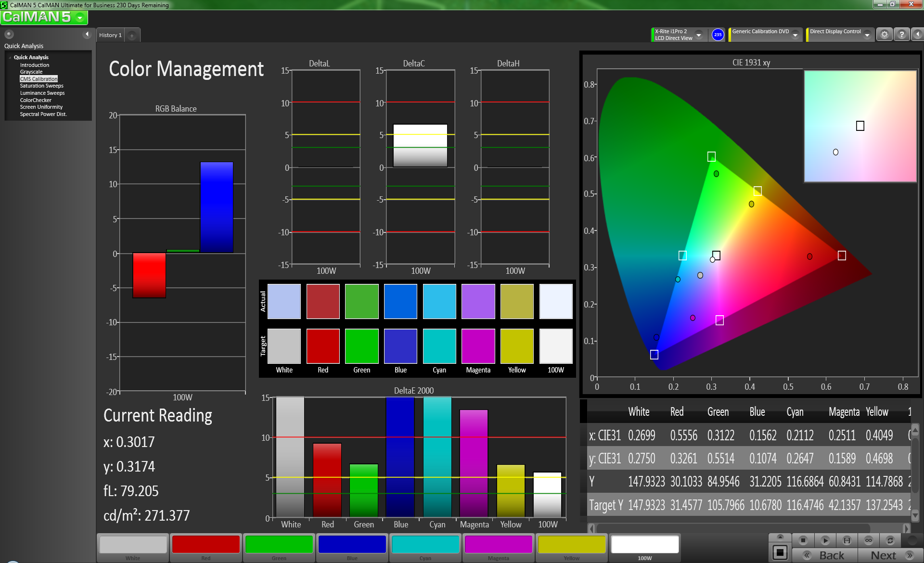The width and height of the screenshot is (924, 563).
Task: Open help with question mark icon
Action: (901, 35)
